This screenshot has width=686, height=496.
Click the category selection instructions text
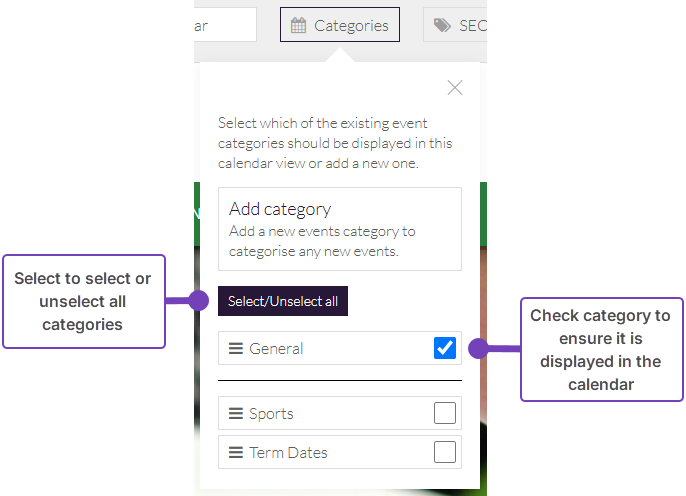[x=335, y=143]
